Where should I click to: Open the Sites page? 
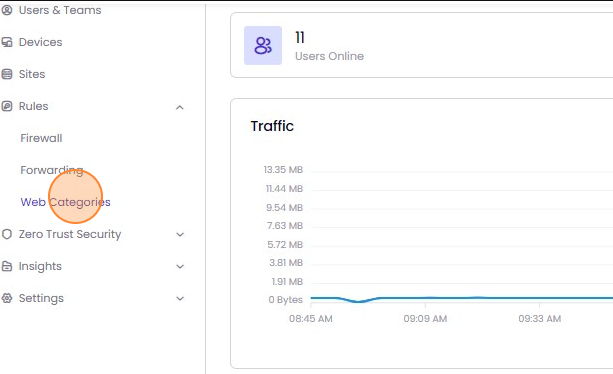click(32, 74)
